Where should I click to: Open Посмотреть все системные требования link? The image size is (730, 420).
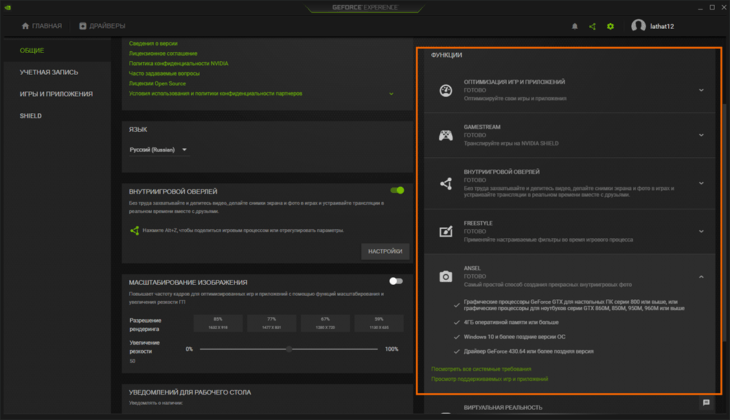481,369
